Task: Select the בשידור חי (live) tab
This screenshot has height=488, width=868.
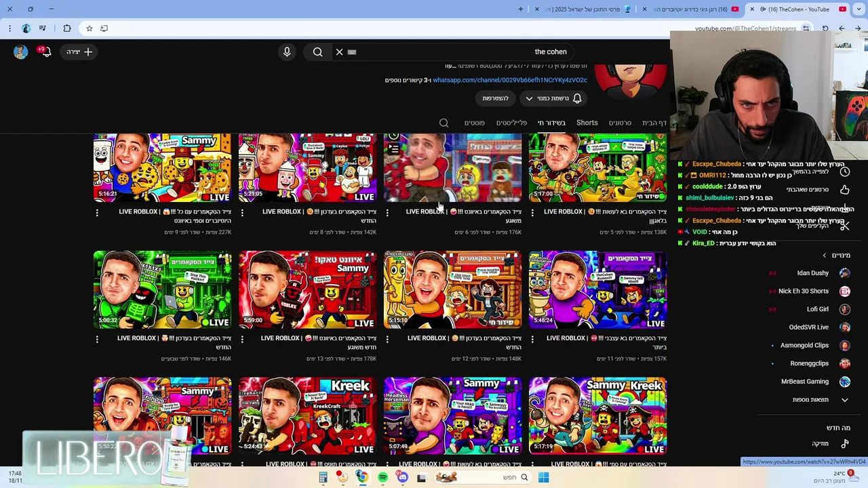Action: click(551, 123)
